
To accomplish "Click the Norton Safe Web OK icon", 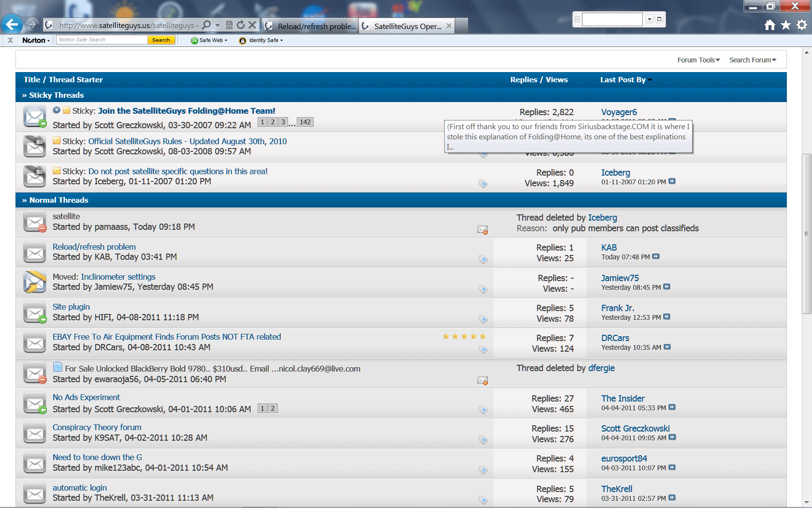I will click(194, 41).
